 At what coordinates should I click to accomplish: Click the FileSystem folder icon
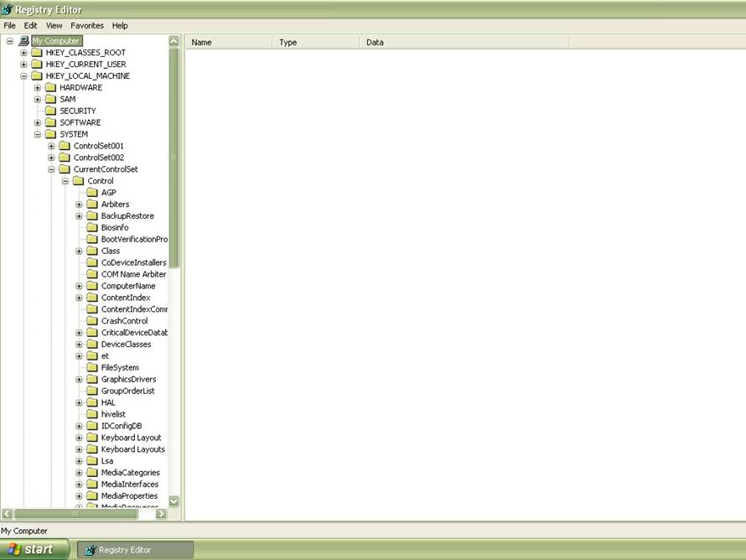click(92, 367)
